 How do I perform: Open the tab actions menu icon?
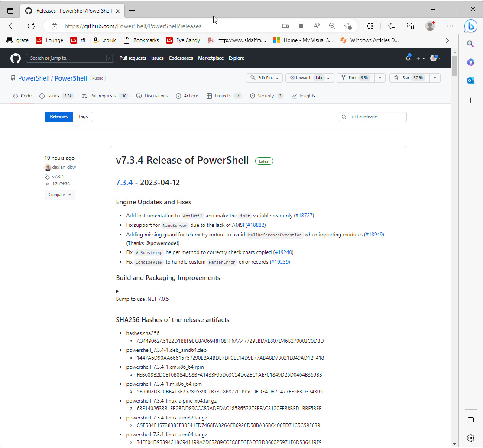(10, 11)
